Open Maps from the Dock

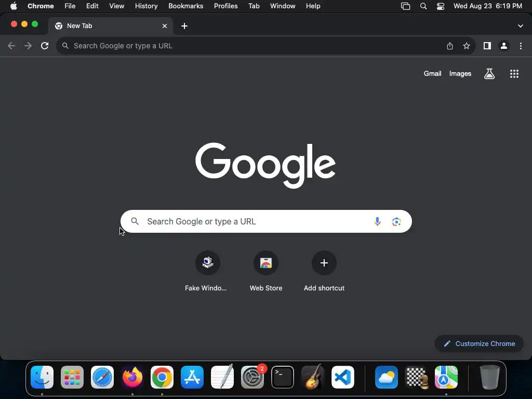click(446, 377)
